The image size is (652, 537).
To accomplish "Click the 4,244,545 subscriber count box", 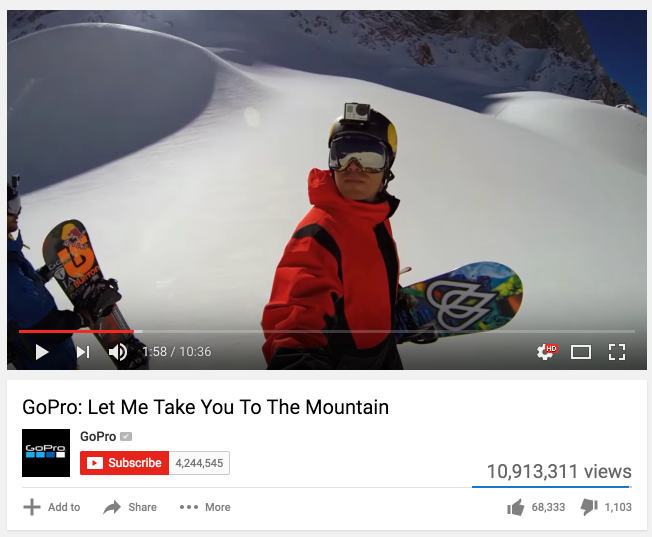I will 199,463.
